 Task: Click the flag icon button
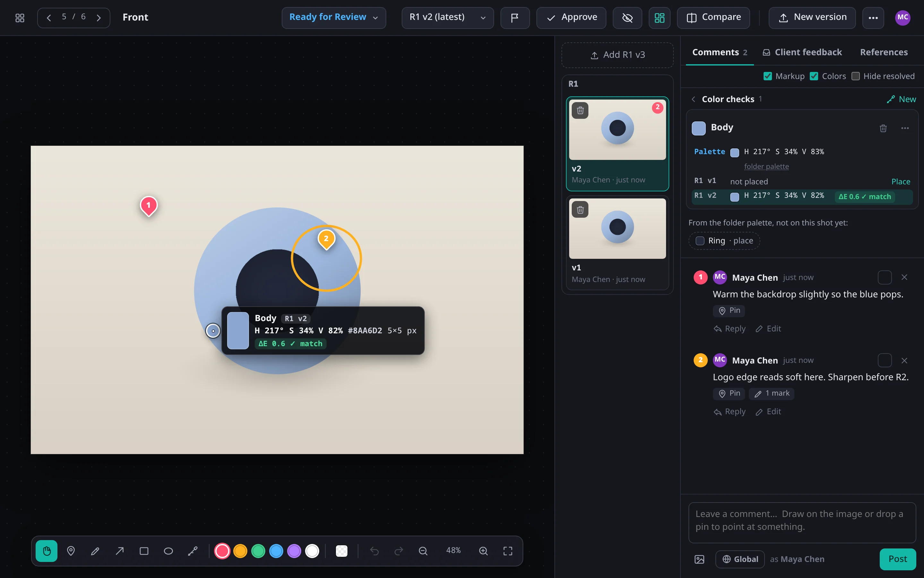(515, 18)
